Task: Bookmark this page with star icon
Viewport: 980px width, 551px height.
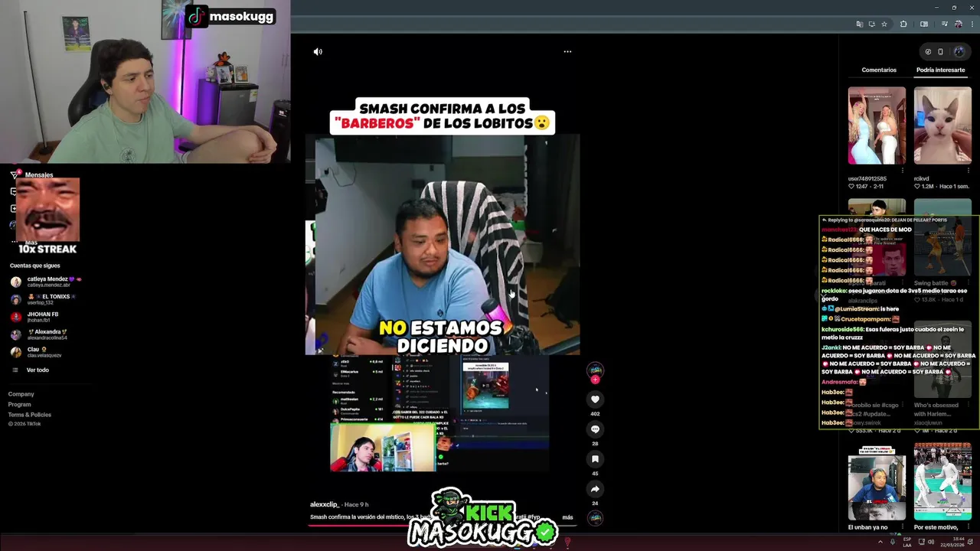Action: [884, 24]
